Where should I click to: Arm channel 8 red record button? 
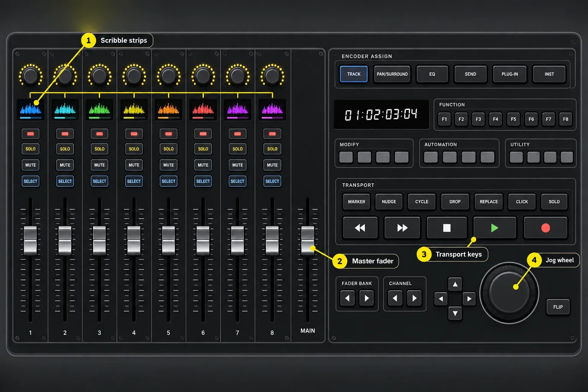pyautogui.click(x=272, y=134)
